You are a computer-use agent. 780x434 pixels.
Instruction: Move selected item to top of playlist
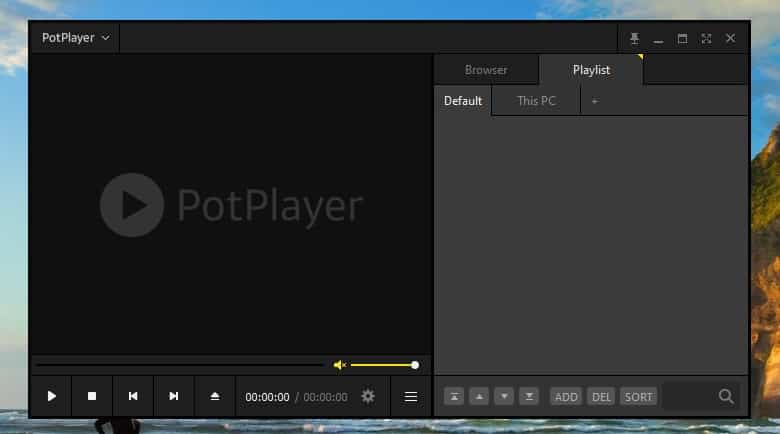point(454,396)
